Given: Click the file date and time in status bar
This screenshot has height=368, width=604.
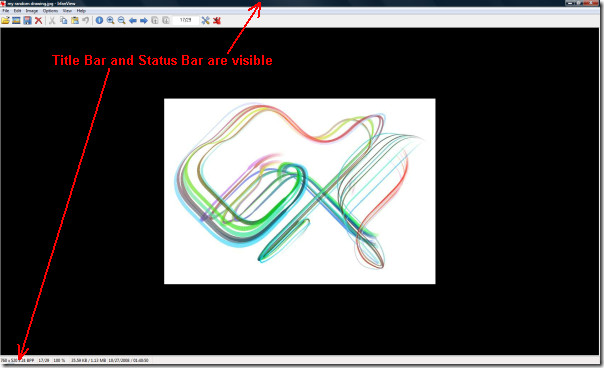Looking at the screenshot, I should click(128, 360).
